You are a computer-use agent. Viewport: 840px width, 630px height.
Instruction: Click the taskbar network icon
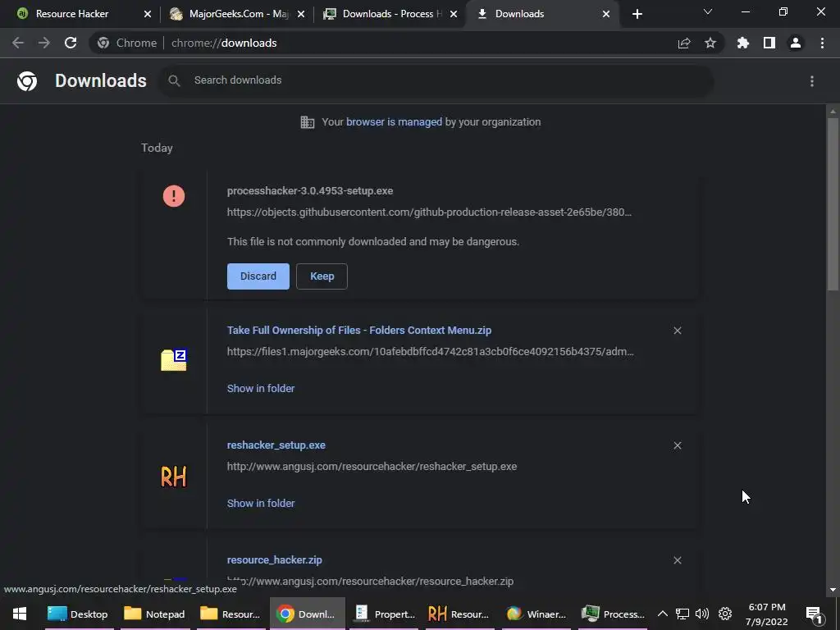tap(682, 614)
